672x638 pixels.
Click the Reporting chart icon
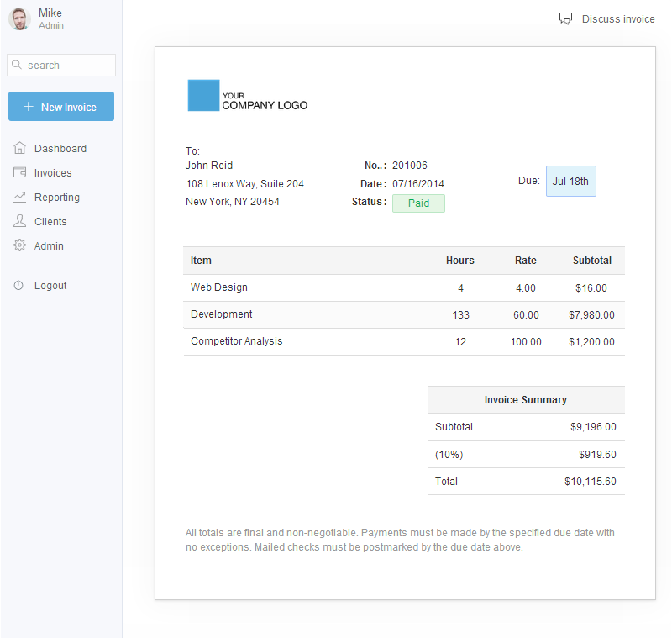point(19,197)
